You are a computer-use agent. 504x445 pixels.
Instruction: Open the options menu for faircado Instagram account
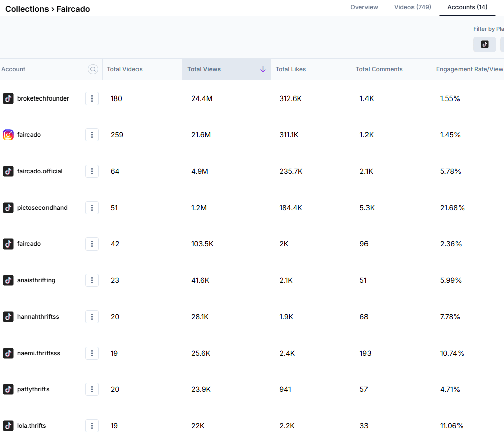pos(92,135)
